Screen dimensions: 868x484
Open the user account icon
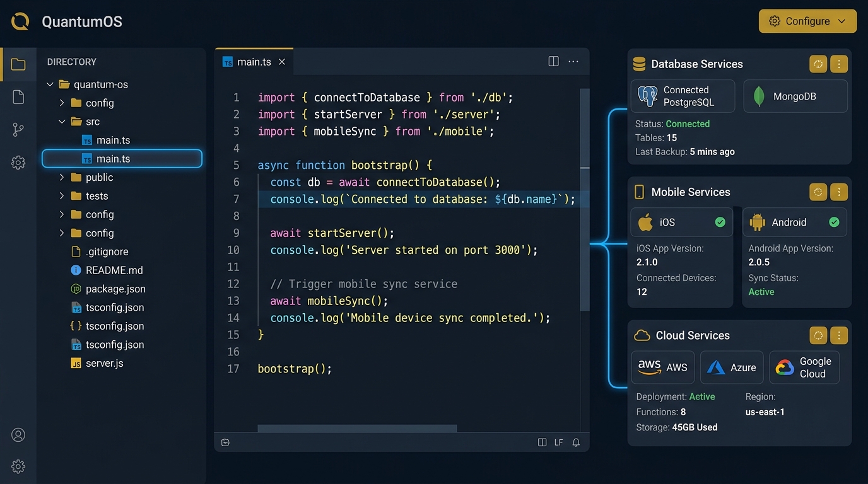coord(18,435)
